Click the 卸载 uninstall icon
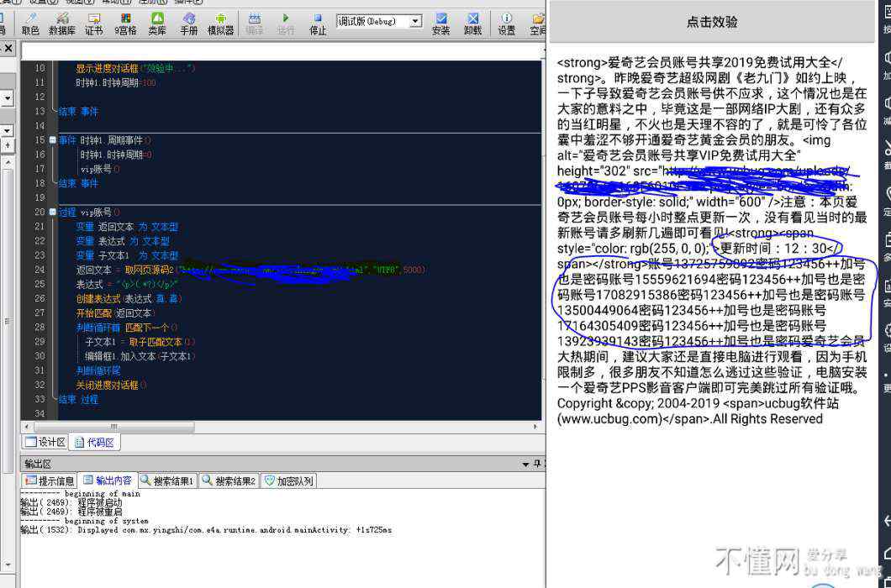Image resolution: width=891 pixels, height=588 pixels. click(472, 23)
